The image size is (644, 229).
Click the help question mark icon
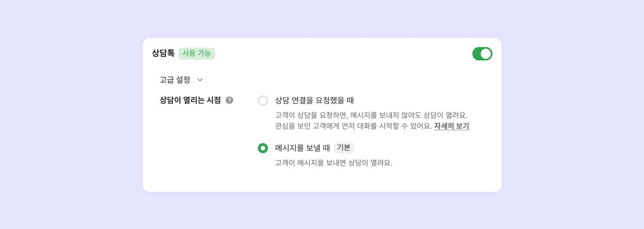(x=230, y=100)
